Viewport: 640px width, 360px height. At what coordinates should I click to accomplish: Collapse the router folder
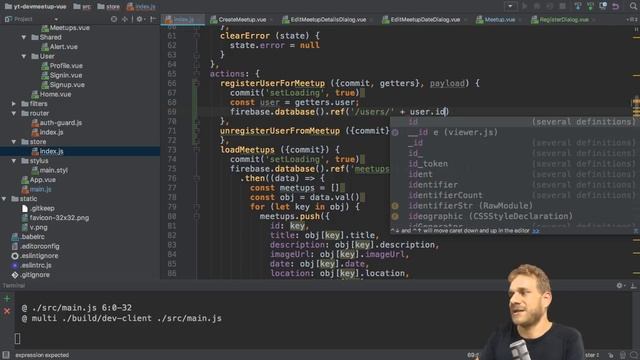(x=14, y=113)
